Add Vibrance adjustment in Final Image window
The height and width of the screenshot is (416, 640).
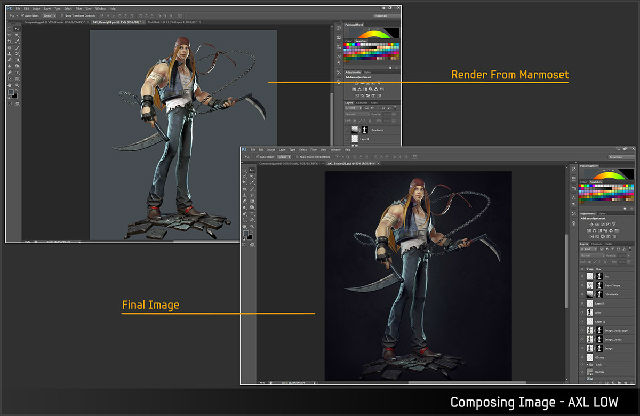tap(614, 224)
